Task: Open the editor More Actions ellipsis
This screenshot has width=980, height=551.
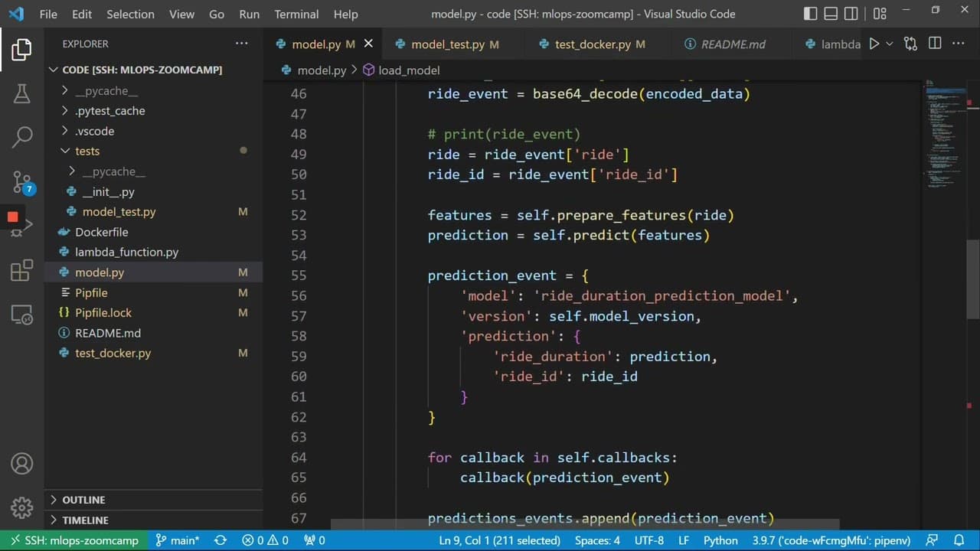Action: pos(959,44)
